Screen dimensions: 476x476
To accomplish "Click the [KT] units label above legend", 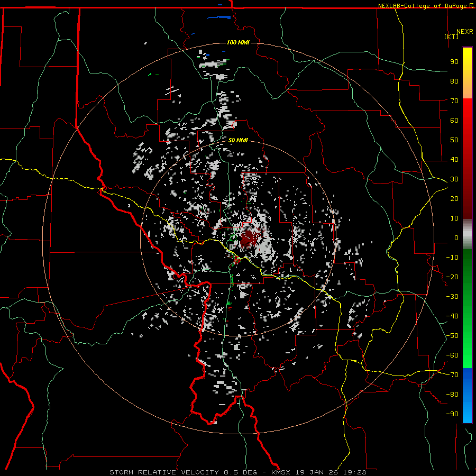I will [452, 36].
